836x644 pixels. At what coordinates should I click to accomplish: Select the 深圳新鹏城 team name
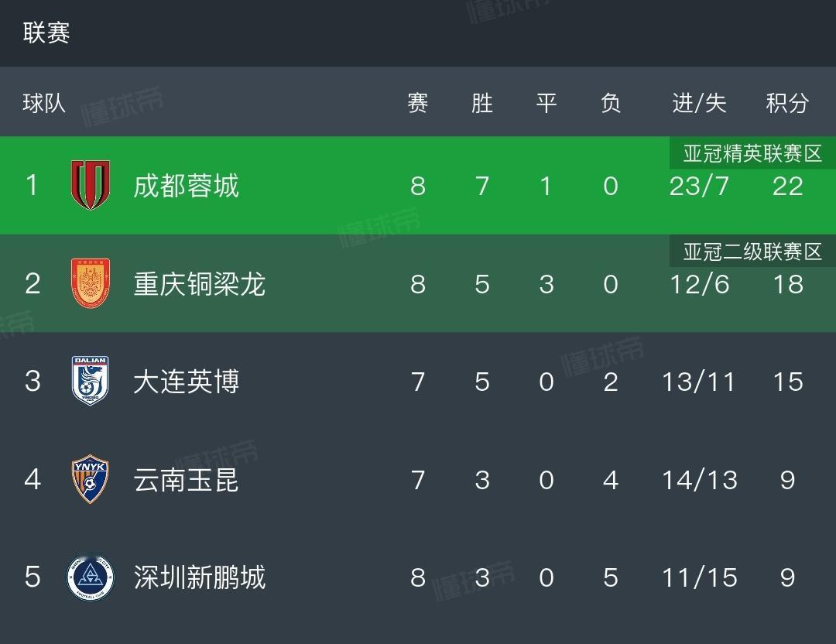click(199, 577)
